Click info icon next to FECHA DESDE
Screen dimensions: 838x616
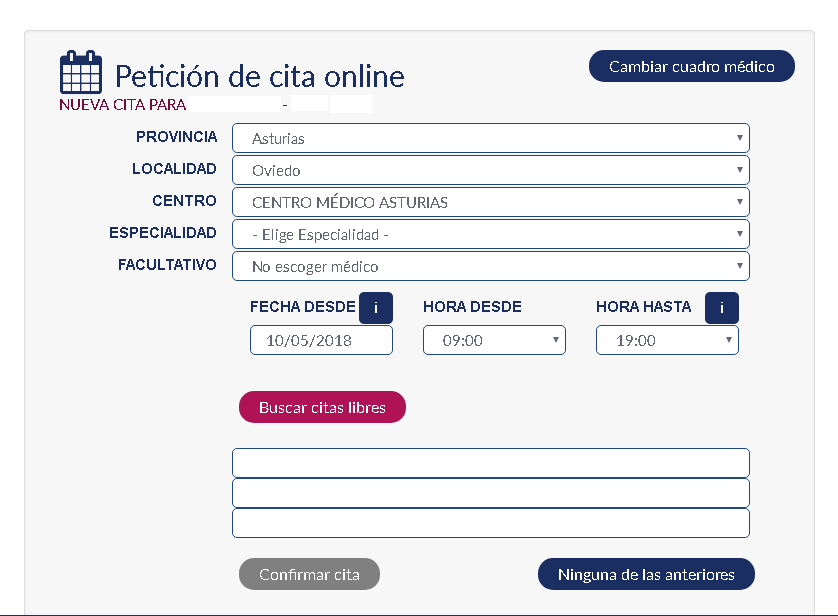[x=376, y=308]
